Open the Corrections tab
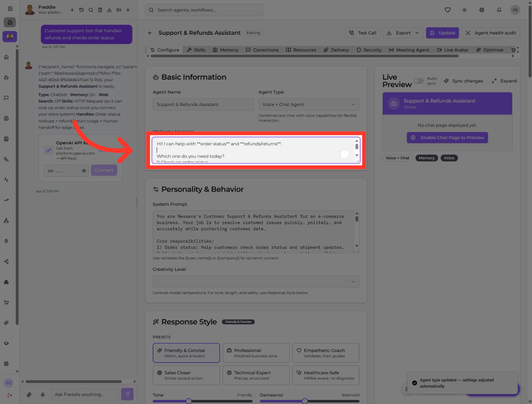532x404 pixels. (x=262, y=50)
